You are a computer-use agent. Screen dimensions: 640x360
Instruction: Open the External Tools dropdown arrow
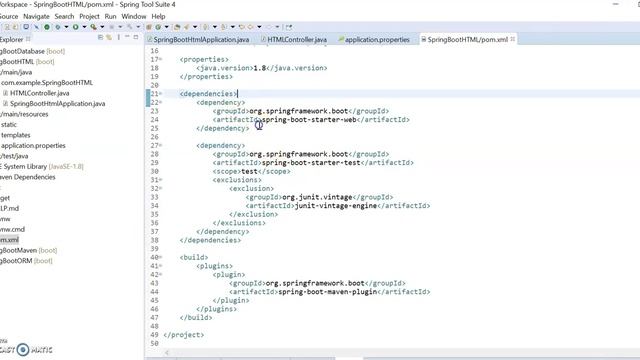[x=102, y=27]
